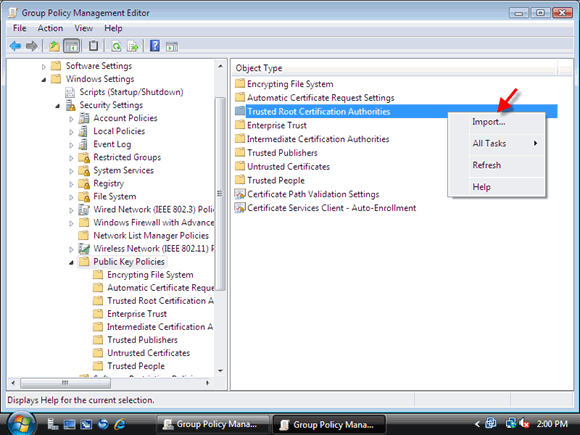Click the Back arrow toolbar icon
Screen dimensions: 580x435
[15, 46]
